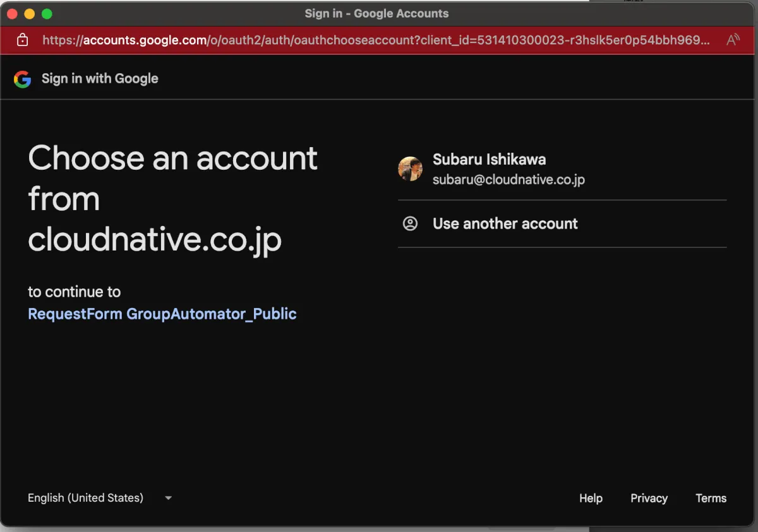Maximize the window with the green button
This screenshot has height=532, width=758.
pos(47,14)
